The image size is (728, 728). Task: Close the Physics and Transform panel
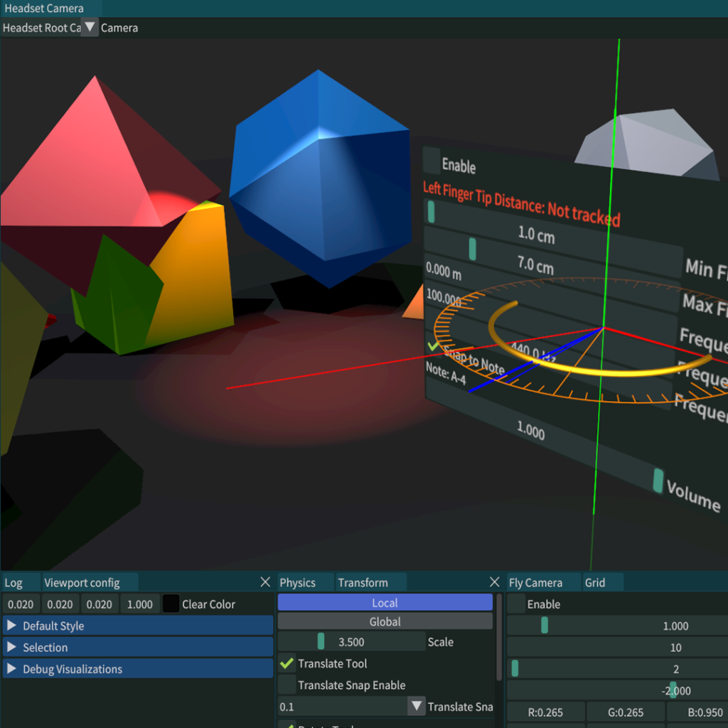[x=495, y=582]
